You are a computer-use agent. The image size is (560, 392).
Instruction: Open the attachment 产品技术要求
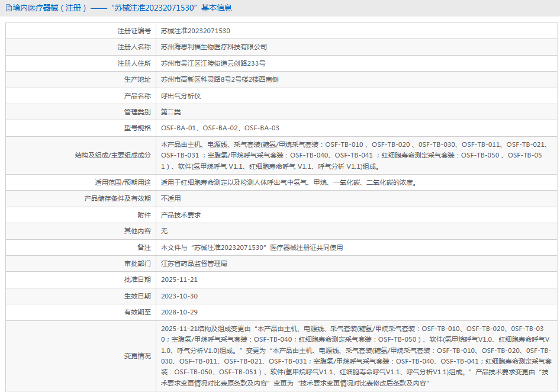pos(181,215)
